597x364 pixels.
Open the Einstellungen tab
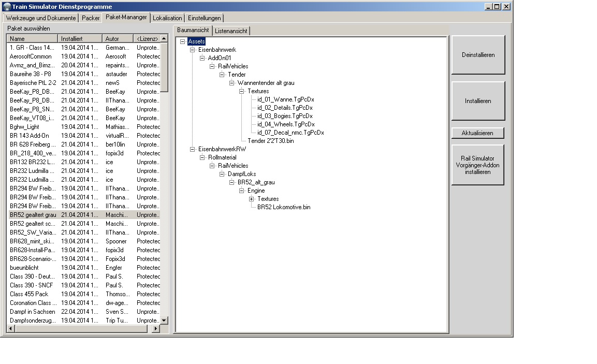[204, 18]
